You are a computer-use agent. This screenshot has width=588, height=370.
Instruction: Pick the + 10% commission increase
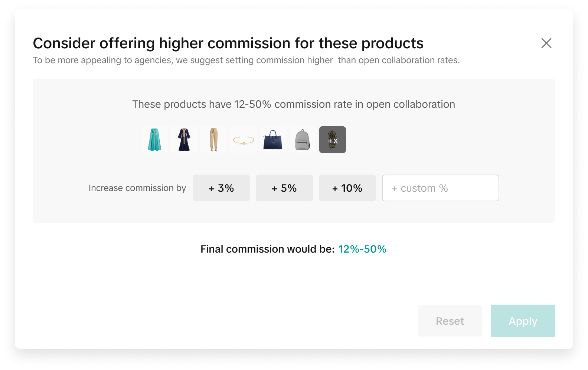[347, 188]
